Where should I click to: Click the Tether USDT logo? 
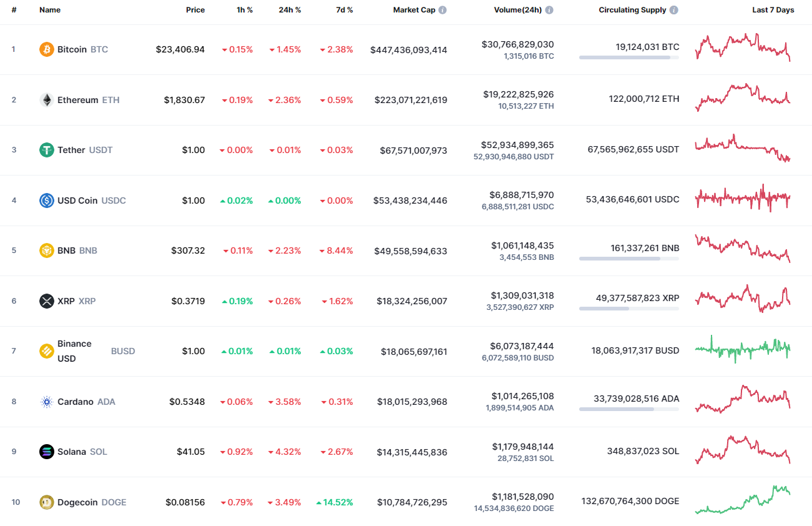point(47,150)
